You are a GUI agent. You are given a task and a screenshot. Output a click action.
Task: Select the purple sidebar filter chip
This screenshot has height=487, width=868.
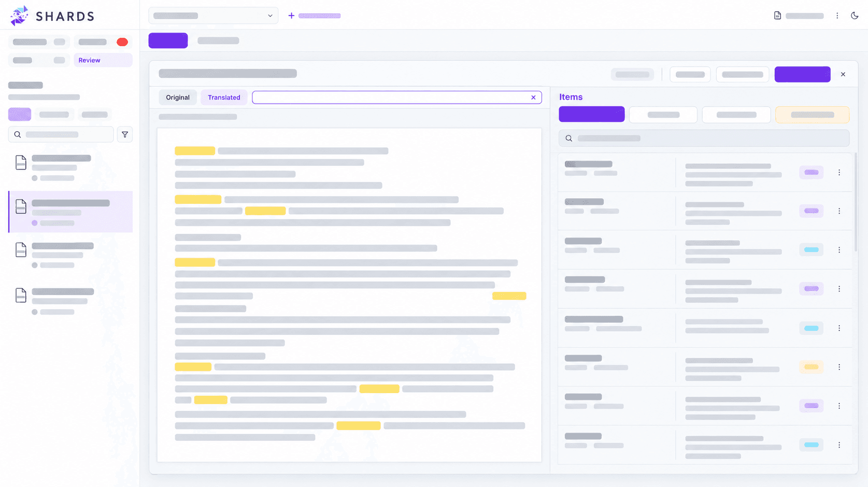tap(20, 115)
